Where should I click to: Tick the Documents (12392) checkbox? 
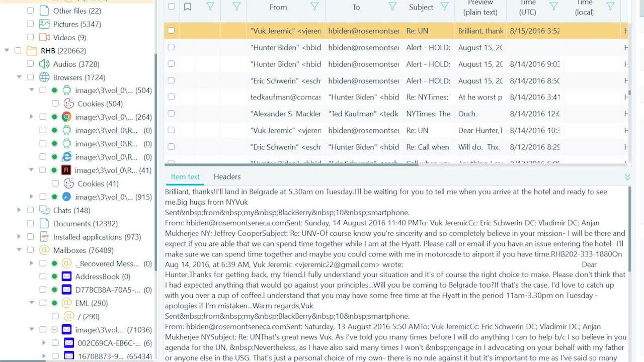click(30, 223)
